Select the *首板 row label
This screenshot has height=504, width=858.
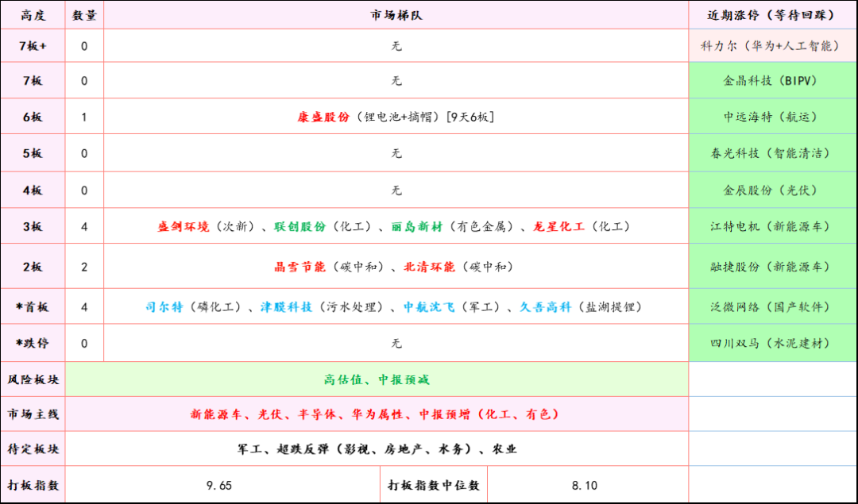(33, 307)
